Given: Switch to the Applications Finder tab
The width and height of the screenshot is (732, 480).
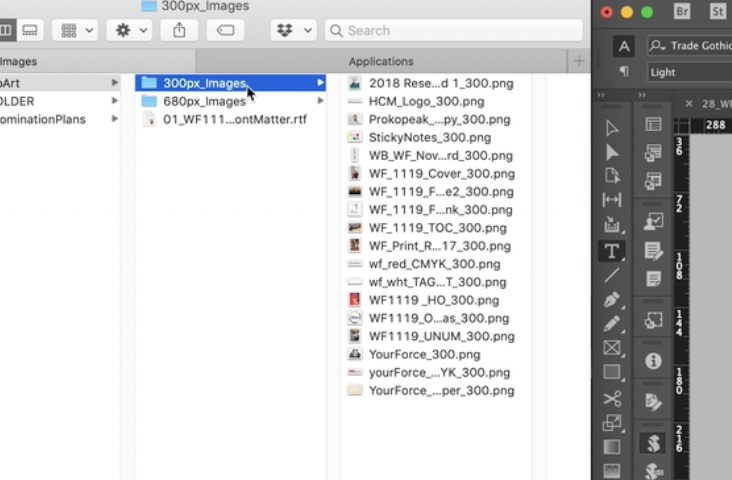Looking at the screenshot, I should click(381, 61).
